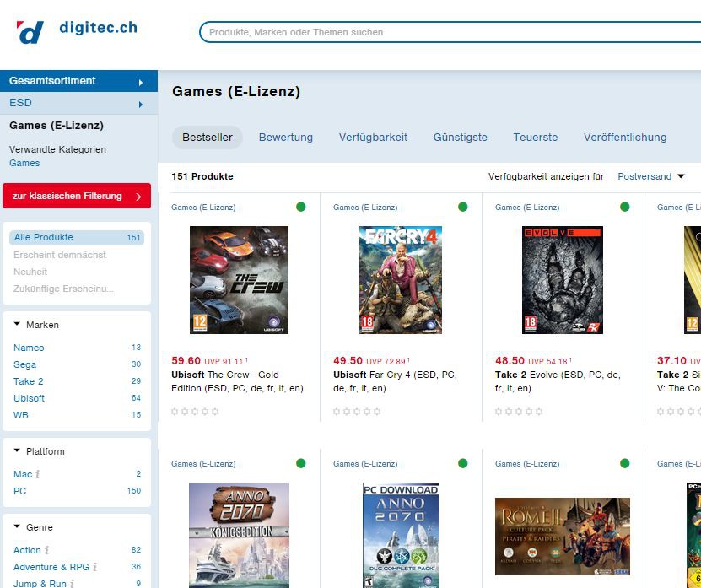Viewport: 701px width, 588px height.
Task: Collapse the Marken filter section
Action: [17, 324]
